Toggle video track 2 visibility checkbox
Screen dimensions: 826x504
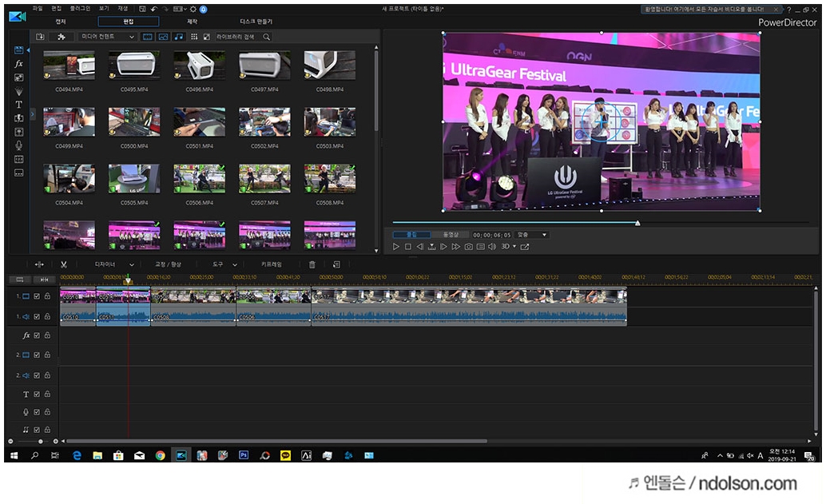tap(37, 355)
